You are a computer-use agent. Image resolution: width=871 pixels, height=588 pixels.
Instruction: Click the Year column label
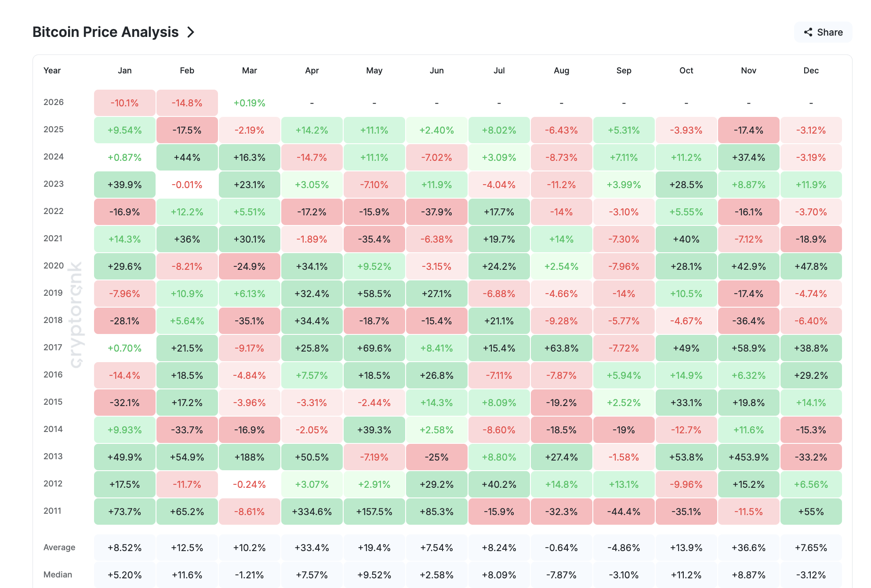[52, 70]
